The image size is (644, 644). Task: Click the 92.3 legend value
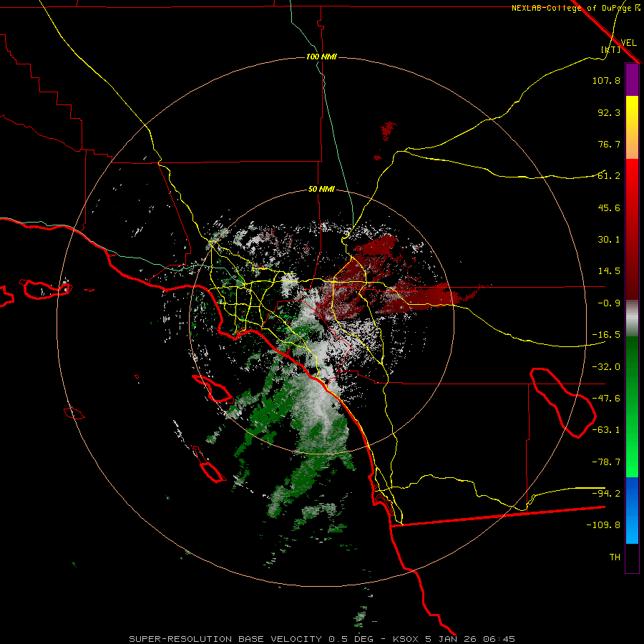pos(609,112)
